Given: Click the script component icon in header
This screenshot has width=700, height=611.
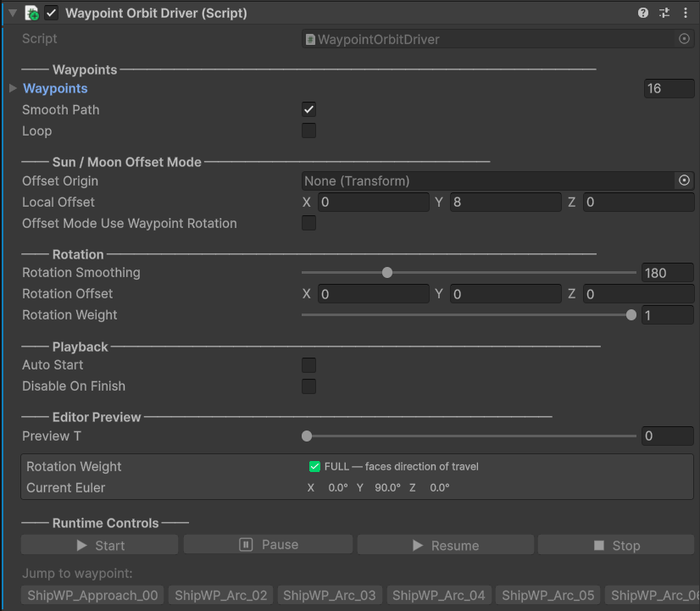Looking at the screenshot, I should pos(31,13).
